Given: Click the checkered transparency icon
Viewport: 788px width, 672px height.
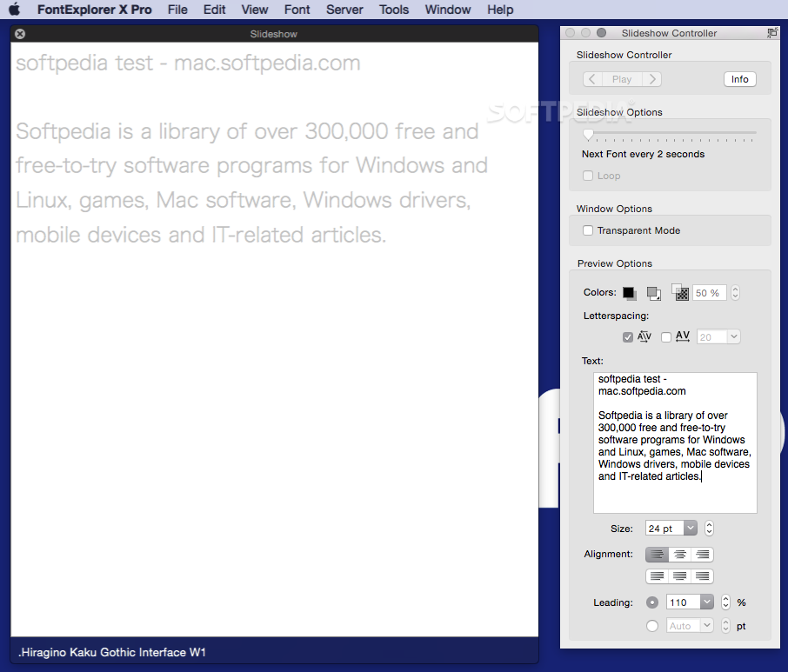Looking at the screenshot, I should tap(680, 292).
